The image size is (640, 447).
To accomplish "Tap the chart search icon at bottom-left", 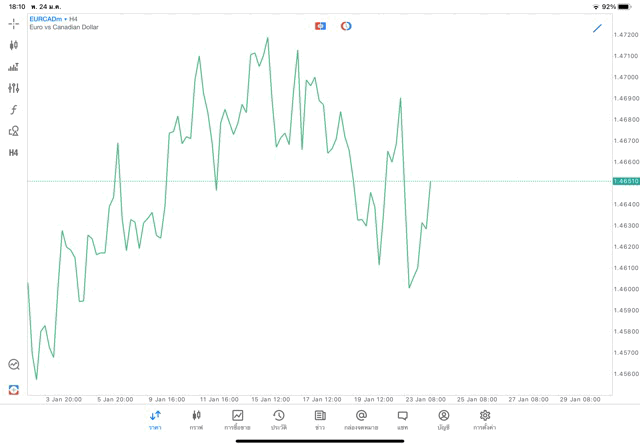I will pyautogui.click(x=13, y=365).
